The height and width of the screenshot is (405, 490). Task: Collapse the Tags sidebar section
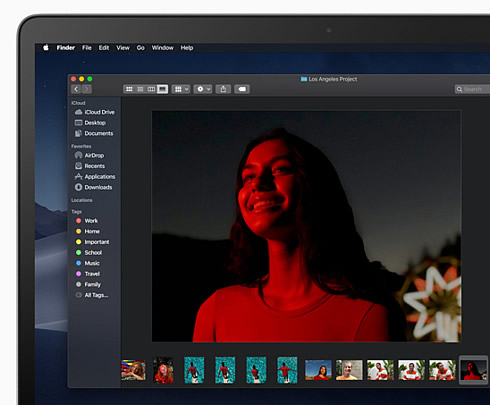click(76, 212)
